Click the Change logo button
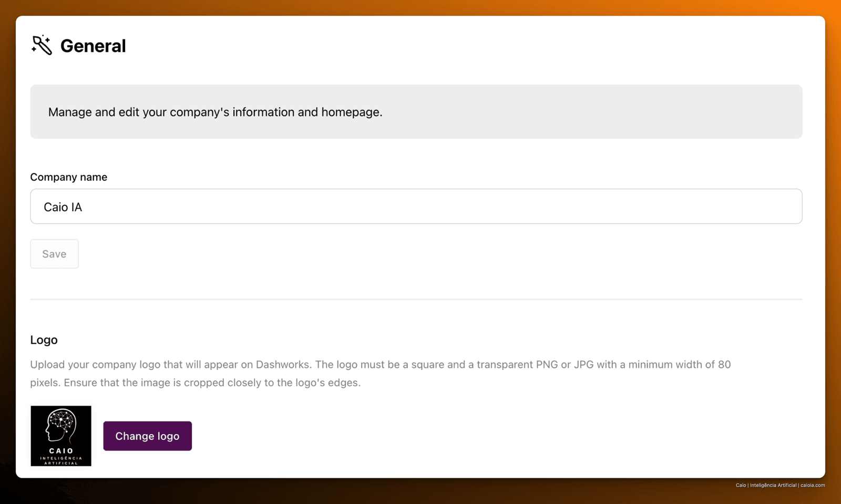The image size is (841, 504). click(x=148, y=436)
